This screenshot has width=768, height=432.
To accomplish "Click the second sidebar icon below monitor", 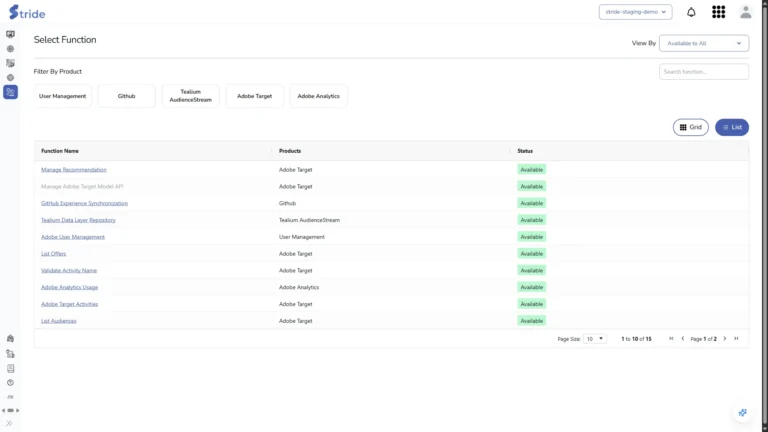I will pyautogui.click(x=10, y=49).
